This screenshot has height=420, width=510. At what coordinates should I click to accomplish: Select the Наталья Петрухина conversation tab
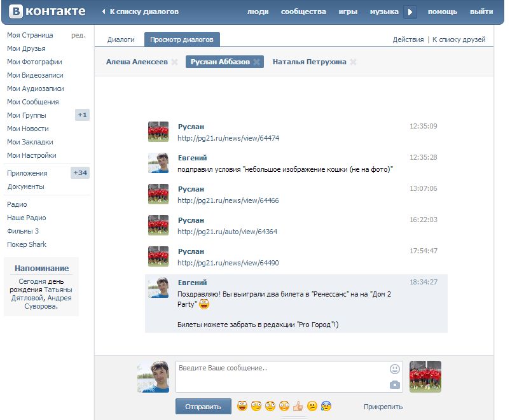[309, 62]
